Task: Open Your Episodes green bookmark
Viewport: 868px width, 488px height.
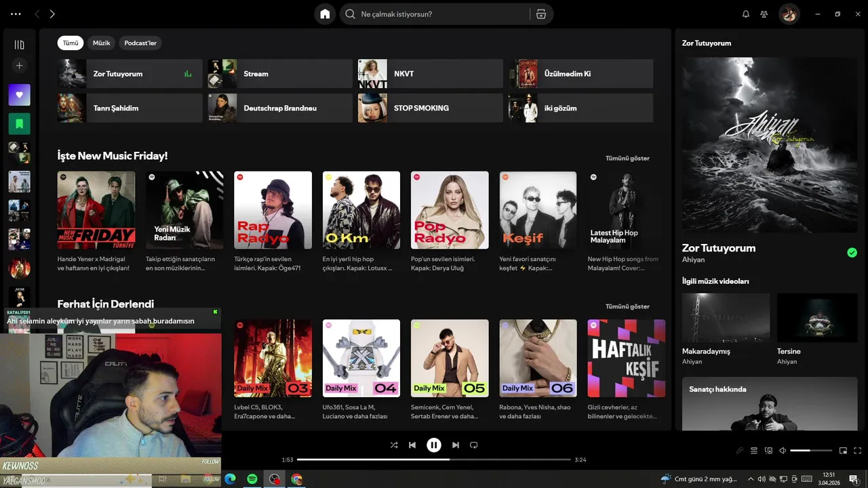Action: pyautogui.click(x=19, y=124)
